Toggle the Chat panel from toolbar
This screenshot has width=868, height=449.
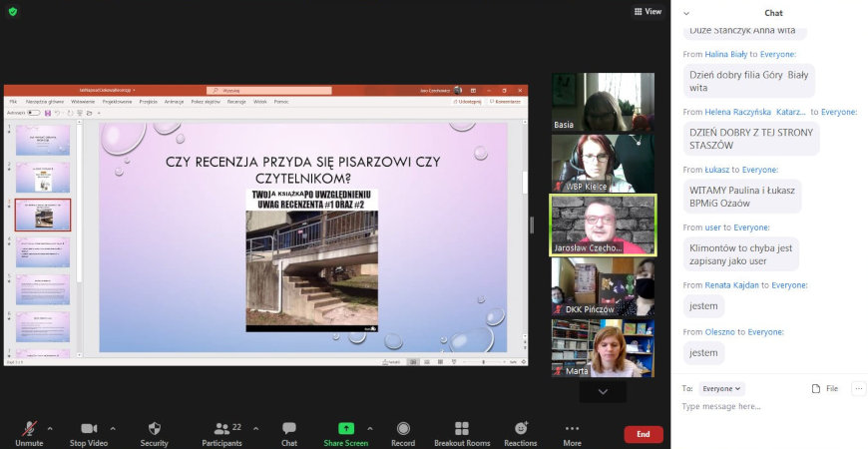tap(289, 433)
